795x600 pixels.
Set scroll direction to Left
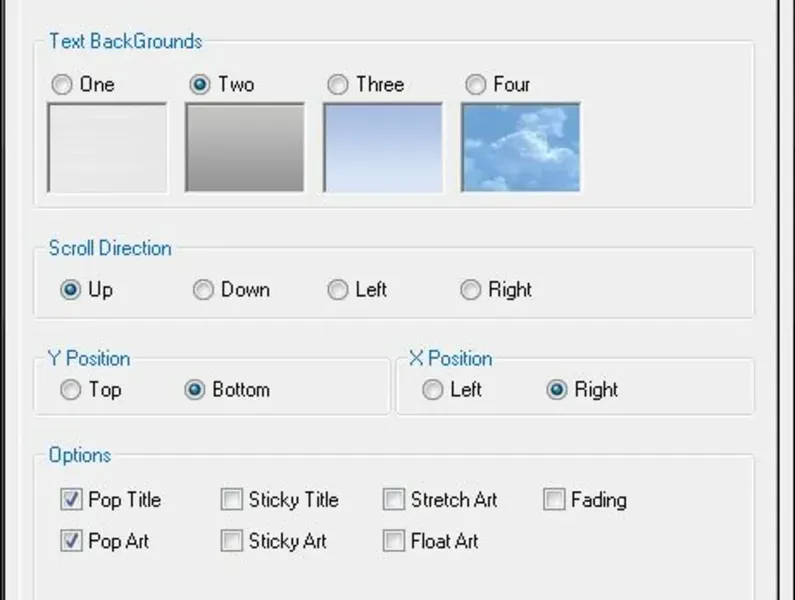[338, 290]
